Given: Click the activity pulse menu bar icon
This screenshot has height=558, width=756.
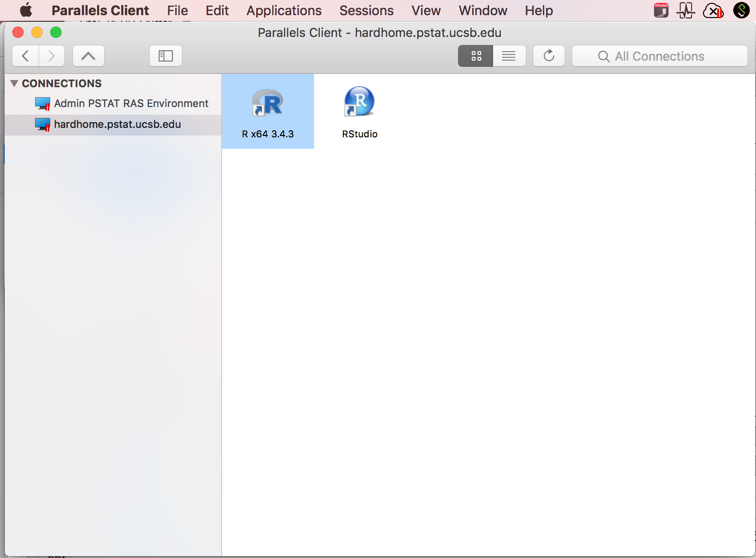Looking at the screenshot, I should tap(685, 10).
